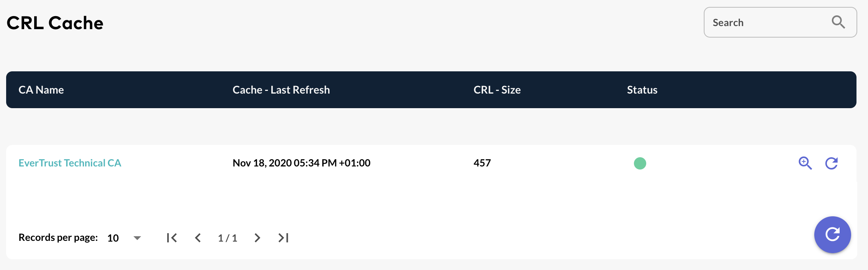Select the value 10 in records per page
This screenshot has height=270, width=868.
(x=113, y=238)
